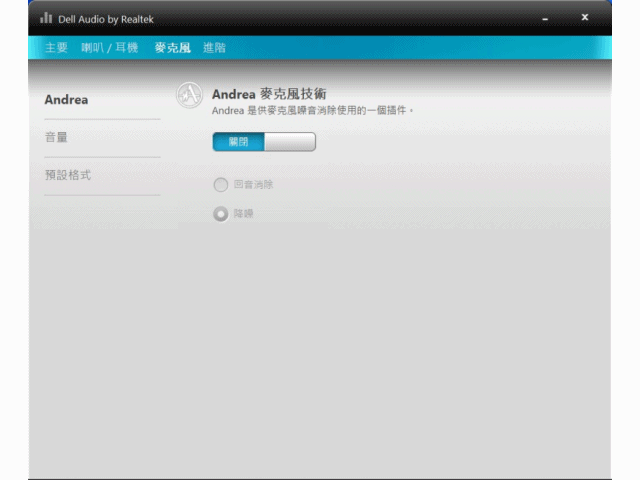Select the 降噪 radio option
This screenshot has width=640, height=480.
tap(221, 214)
